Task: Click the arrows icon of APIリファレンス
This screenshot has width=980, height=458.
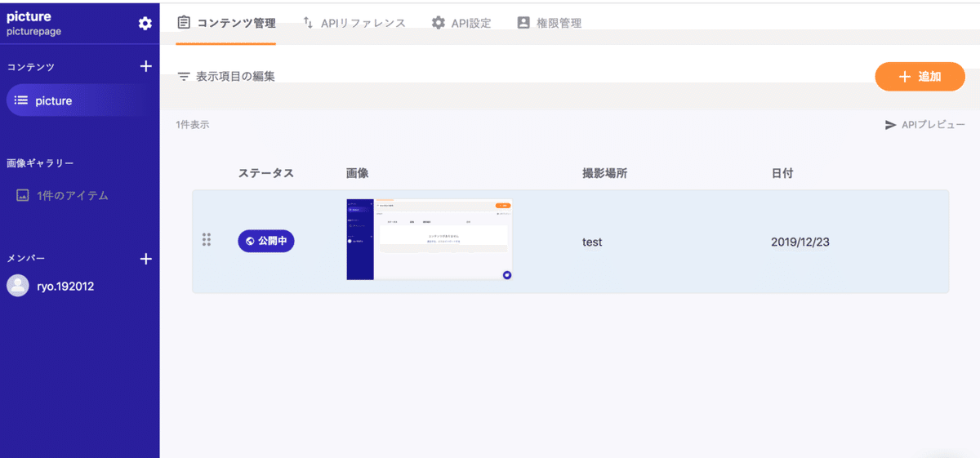Action: pyautogui.click(x=308, y=23)
